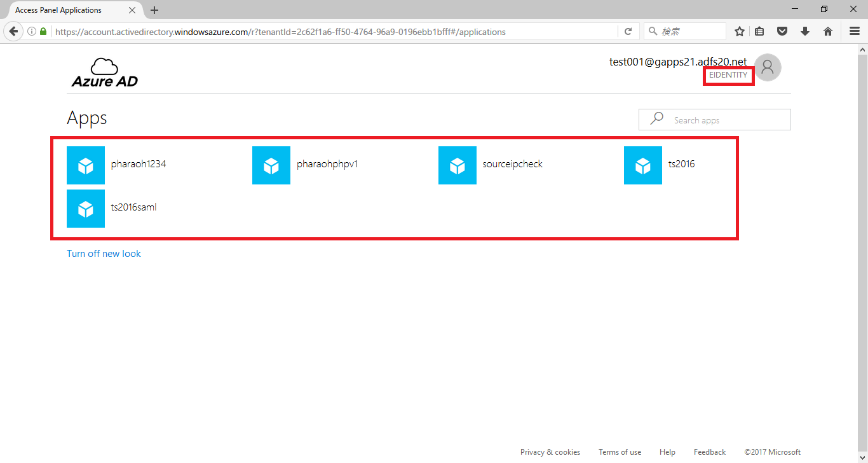Open the Terms of use link
868x463 pixels.
click(x=620, y=452)
